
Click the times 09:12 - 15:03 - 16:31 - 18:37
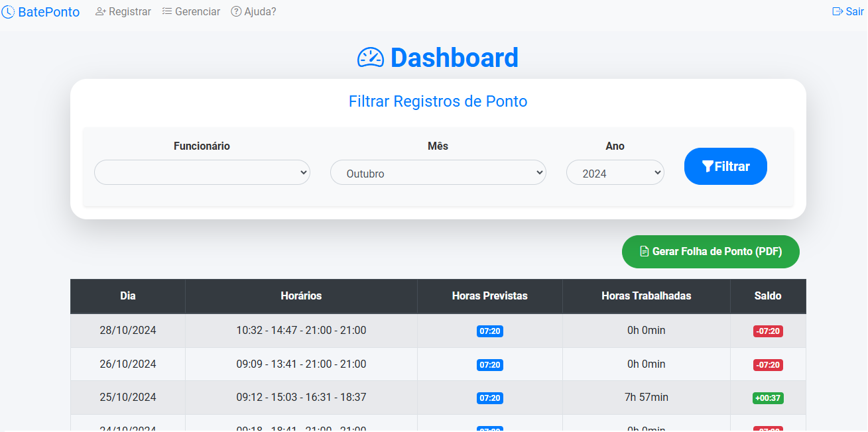coord(301,398)
